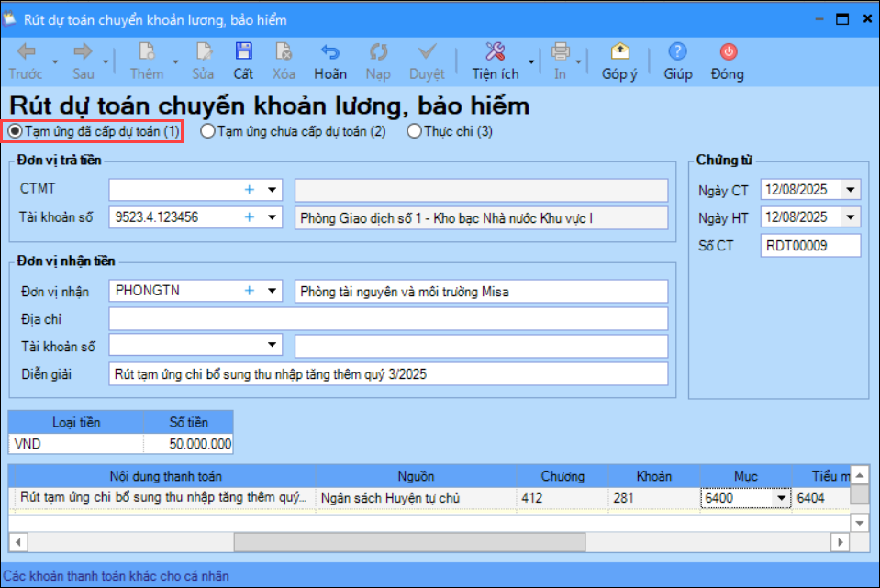Click the grid's scroll down arrow

[859, 523]
